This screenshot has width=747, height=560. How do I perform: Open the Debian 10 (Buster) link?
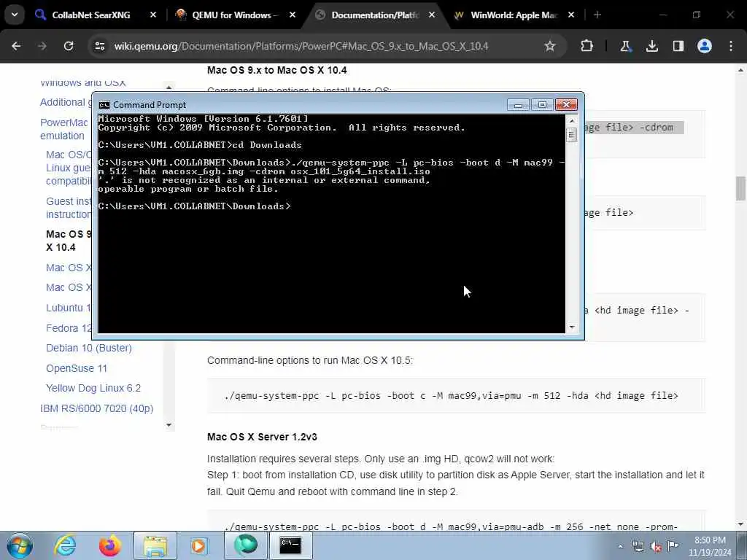click(x=88, y=348)
